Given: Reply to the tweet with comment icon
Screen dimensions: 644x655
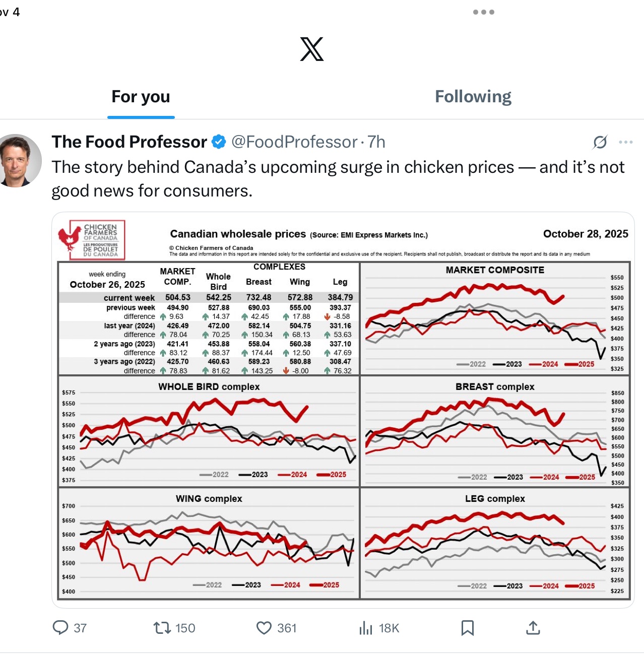Looking at the screenshot, I should (x=61, y=628).
